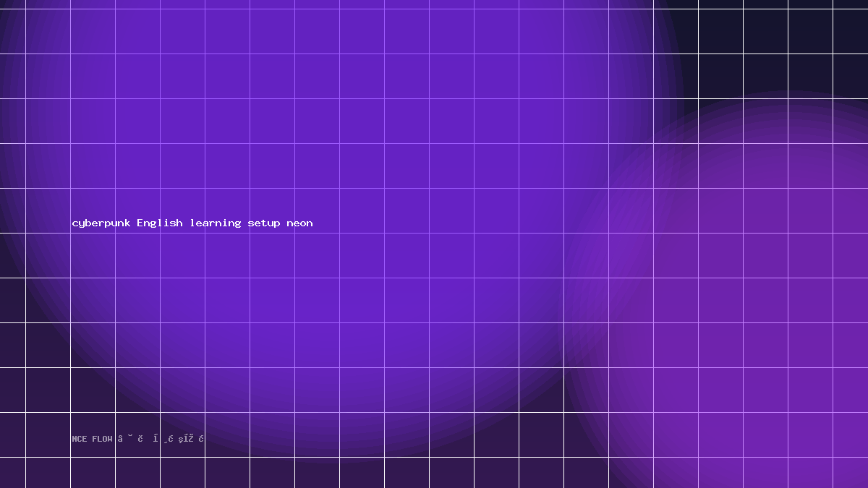Screen dimensions: 868x488
Task: Click the "â" character after FLOW
Action: coord(120,439)
